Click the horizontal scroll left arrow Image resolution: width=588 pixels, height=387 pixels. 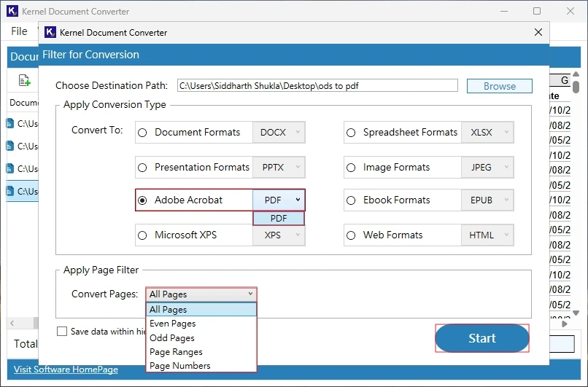click(x=12, y=323)
